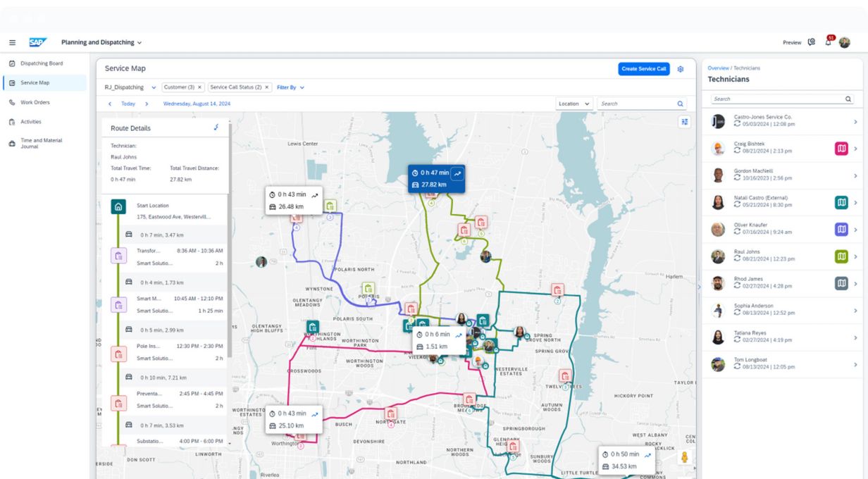This screenshot has height=479, width=868.
Task: Expand the Filter By dropdown
Action: (x=290, y=87)
